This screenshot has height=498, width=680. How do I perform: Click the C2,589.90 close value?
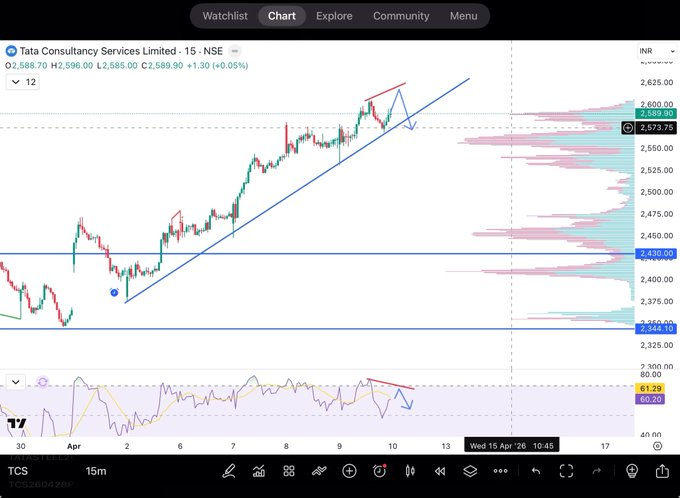tap(163, 66)
